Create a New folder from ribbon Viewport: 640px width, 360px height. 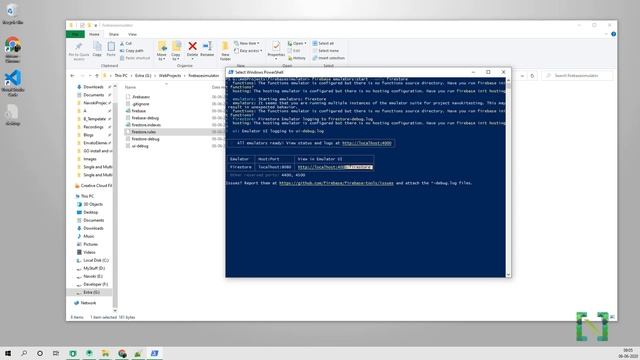225,51
